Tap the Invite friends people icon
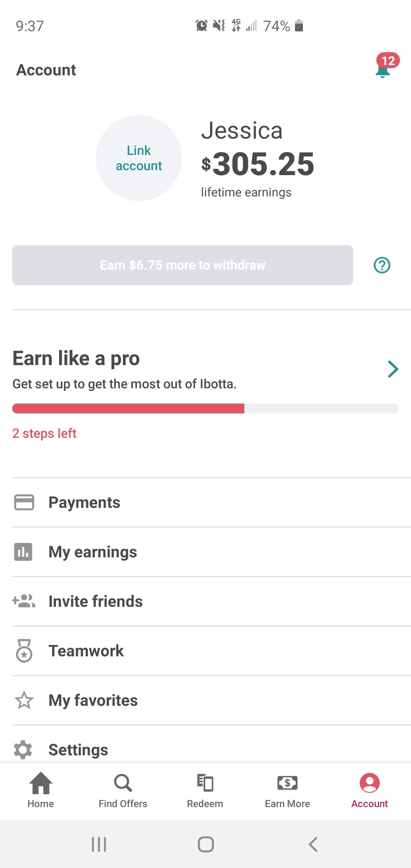 (24, 601)
